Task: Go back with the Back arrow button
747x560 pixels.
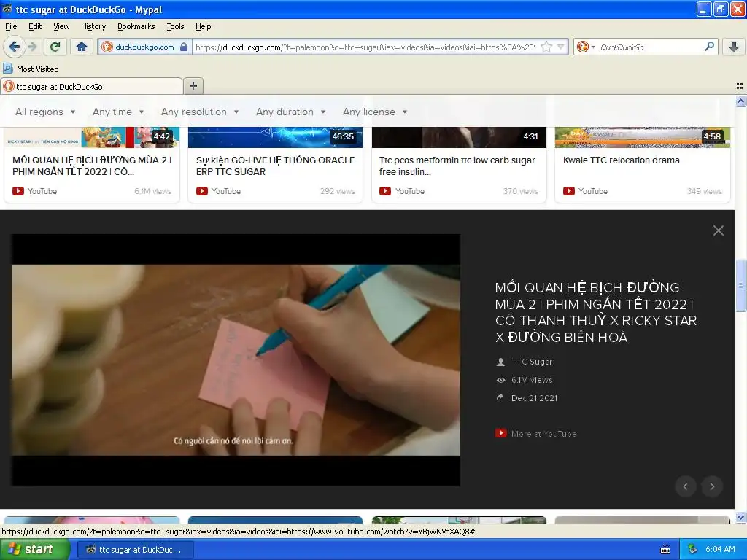Action: (x=15, y=47)
